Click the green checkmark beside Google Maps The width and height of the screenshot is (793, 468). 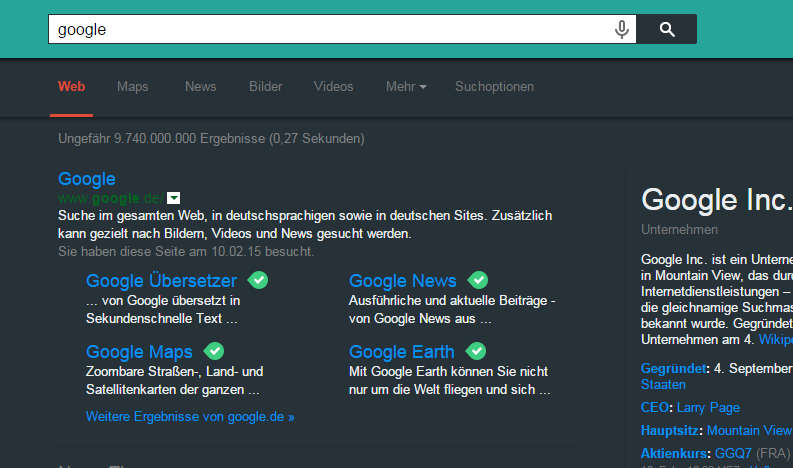click(214, 351)
